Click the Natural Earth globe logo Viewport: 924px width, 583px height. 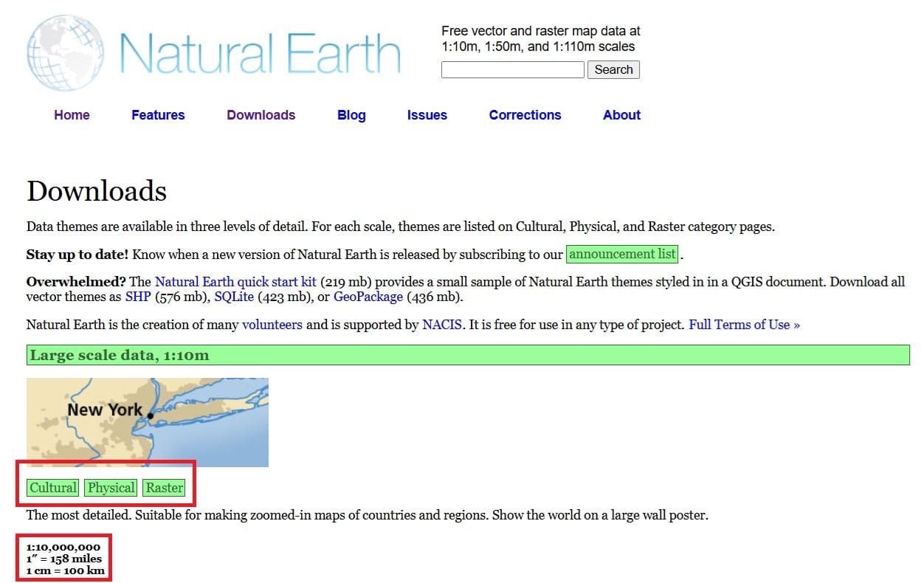[x=66, y=53]
